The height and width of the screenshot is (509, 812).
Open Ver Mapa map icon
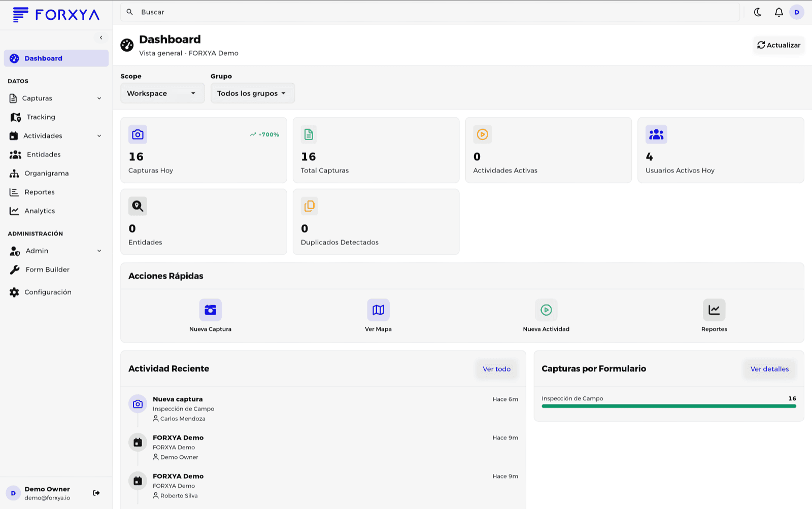click(378, 310)
